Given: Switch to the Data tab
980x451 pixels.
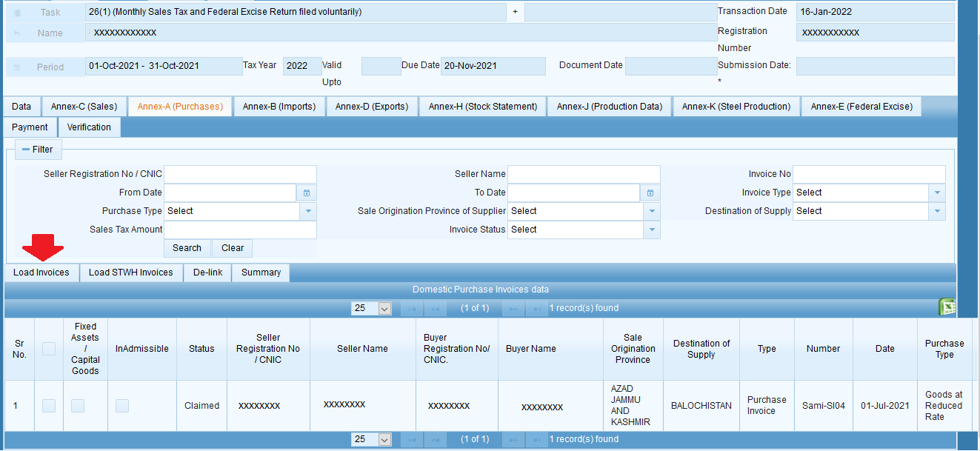Looking at the screenshot, I should pyautogui.click(x=21, y=107).
